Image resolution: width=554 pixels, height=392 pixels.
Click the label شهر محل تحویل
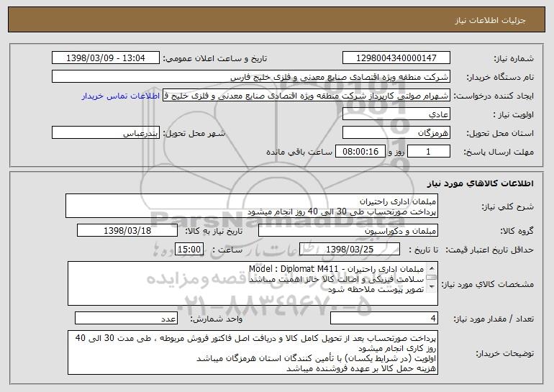click(x=194, y=133)
